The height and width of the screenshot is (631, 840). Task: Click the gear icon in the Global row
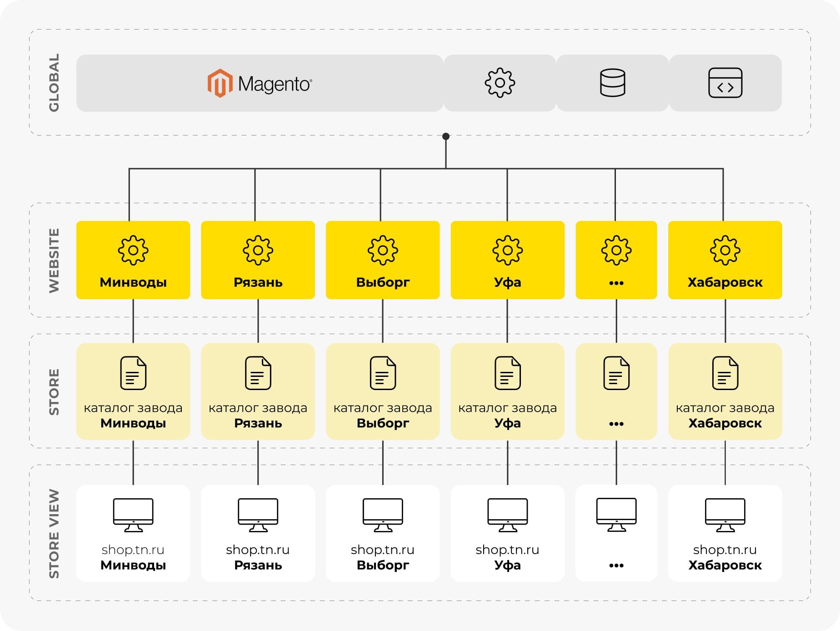(500, 83)
